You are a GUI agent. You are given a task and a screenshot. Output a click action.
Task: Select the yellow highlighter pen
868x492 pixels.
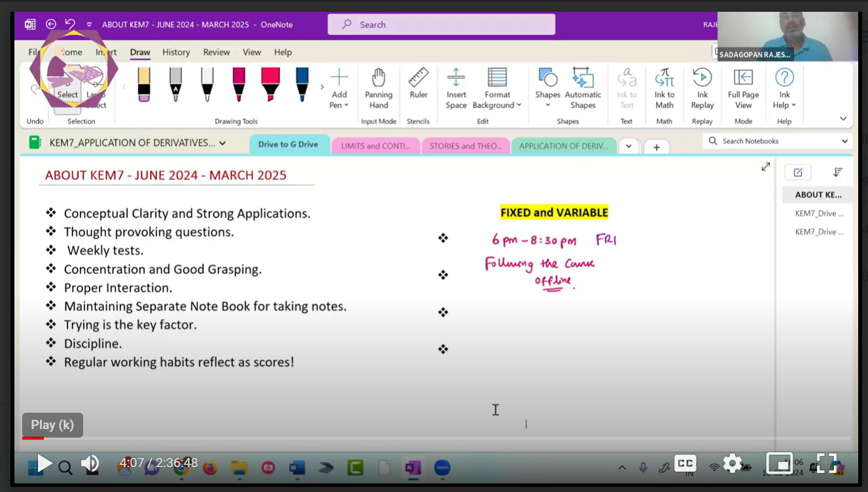144,85
